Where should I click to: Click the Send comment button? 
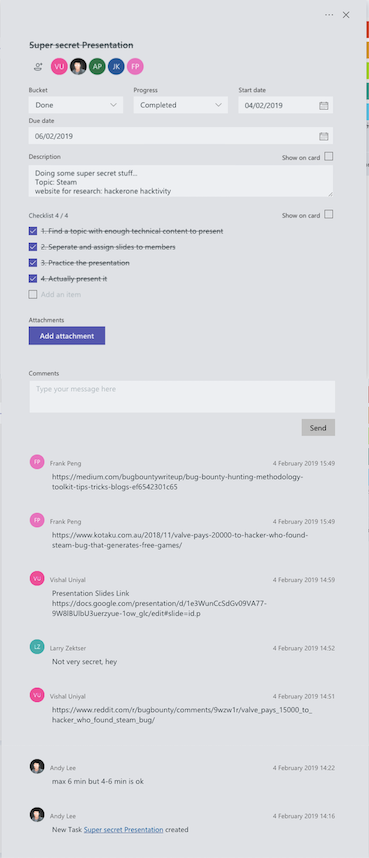(318, 428)
